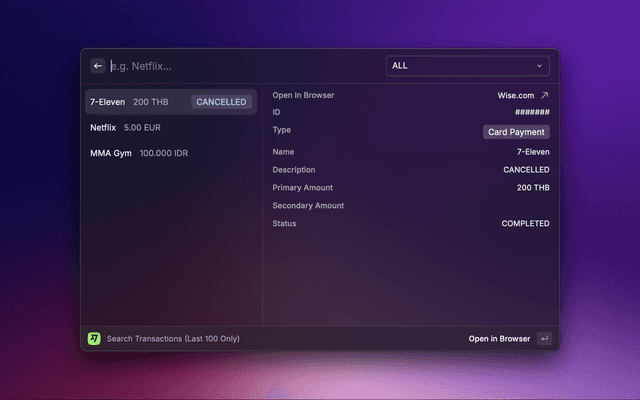Open the Wise.com link
The width and height of the screenshot is (640, 400).
[x=517, y=96]
